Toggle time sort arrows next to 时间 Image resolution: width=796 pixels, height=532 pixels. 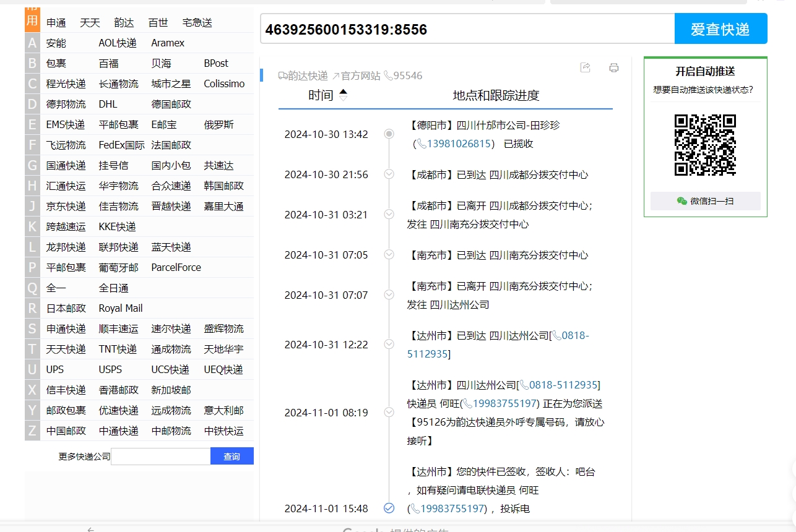[344, 95]
